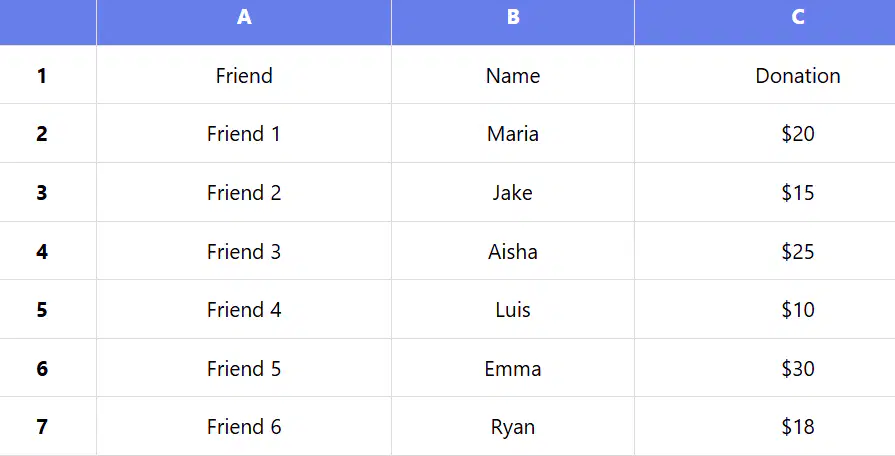The width and height of the screenshot is (895, 456).
Task: Click the Emma cell
Action: 513,368
